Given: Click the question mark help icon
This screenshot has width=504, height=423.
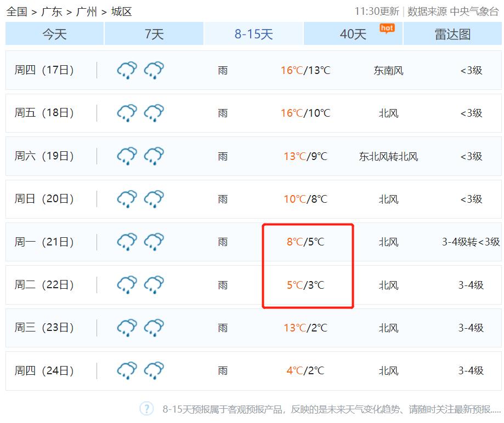Looking at the screenshot, I should [x=146, y=409].
